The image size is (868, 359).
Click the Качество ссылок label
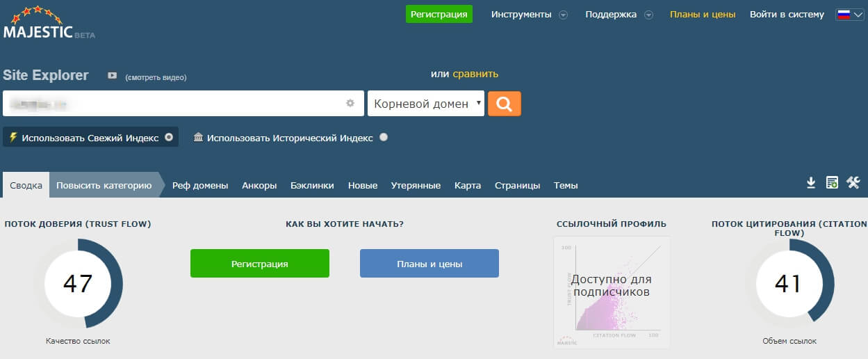[78, 341]
